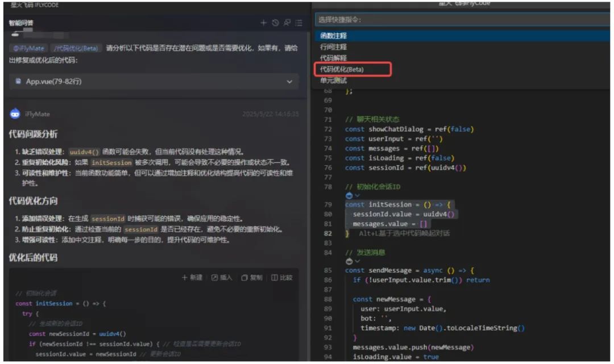Screen dimensions: 614x364
Task: Click code line const messages = ref([])
Action: click(392, 149)
